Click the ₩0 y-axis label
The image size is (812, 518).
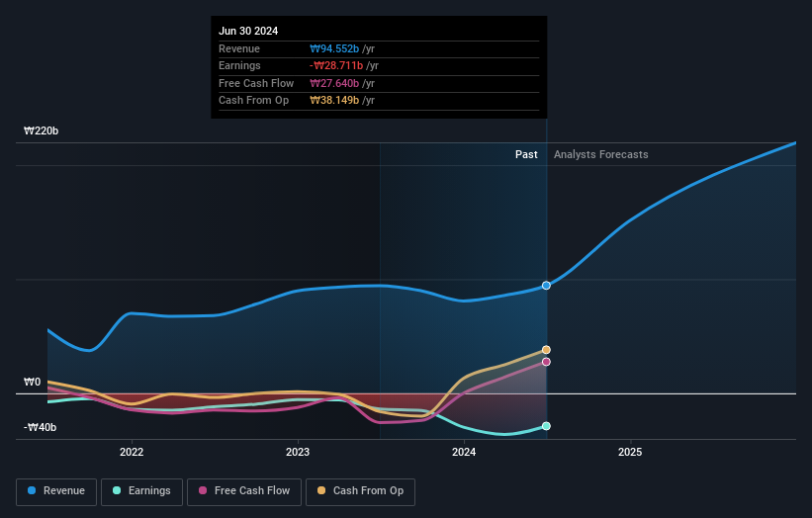pos(32,382)
